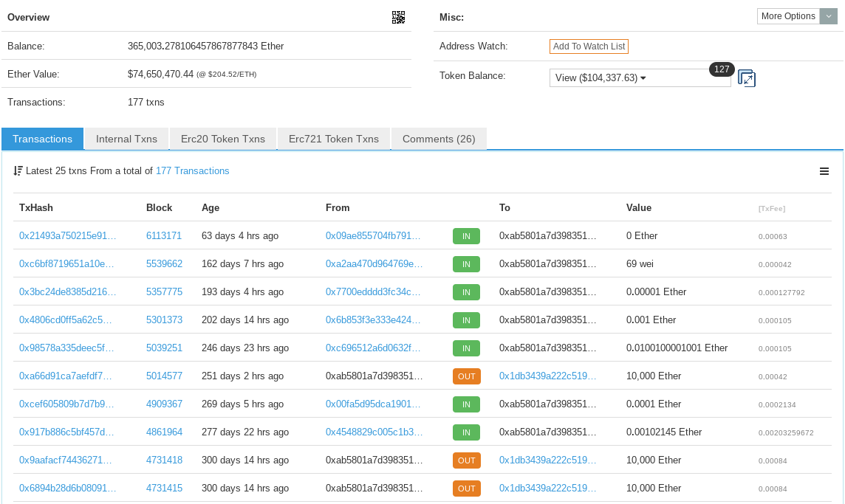Click the OUT badge for block 5014577
Viewport: 845px width, 504px height.
tap(466, 376)
